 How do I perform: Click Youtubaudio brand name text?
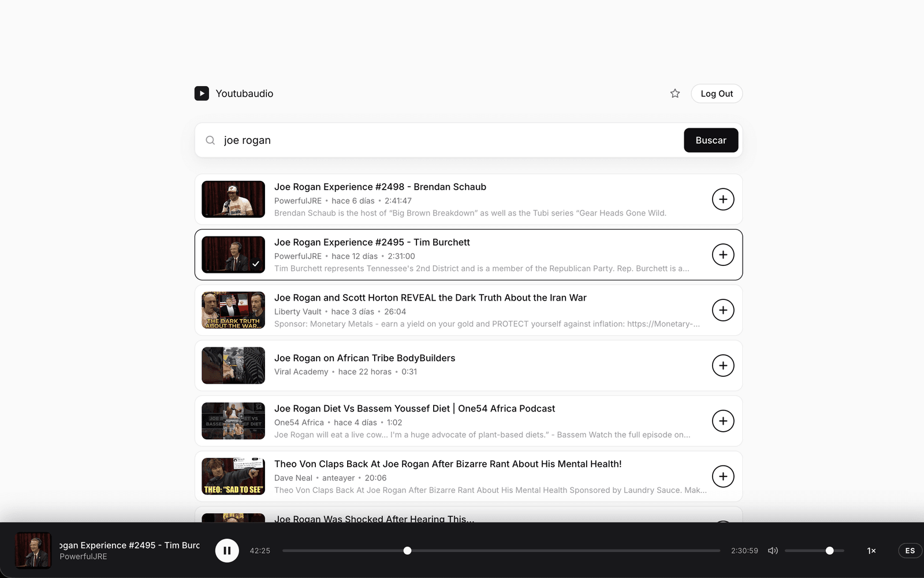tap(244, 94)
